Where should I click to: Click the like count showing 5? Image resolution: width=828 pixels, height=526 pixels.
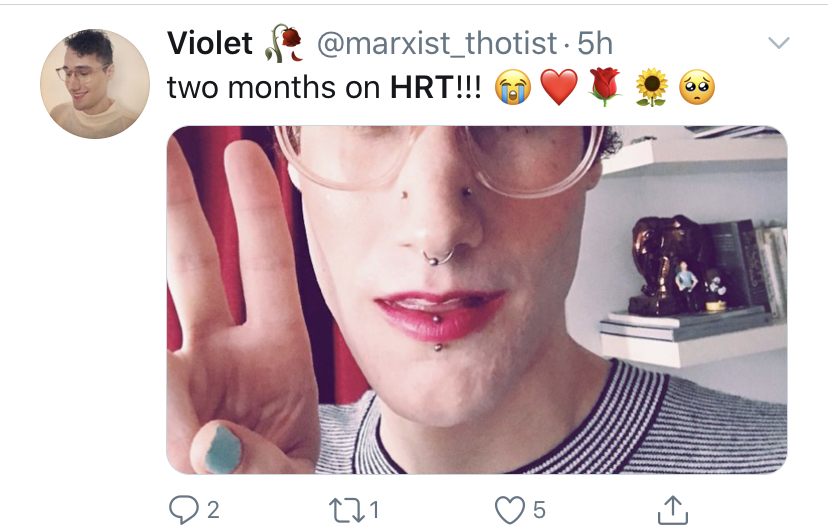539,510
